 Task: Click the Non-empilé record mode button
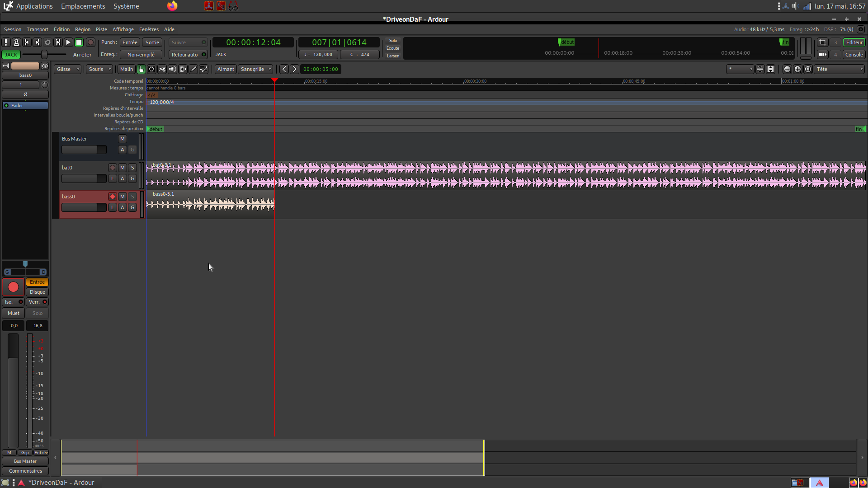pyautogui.click(x=141, y=55)
